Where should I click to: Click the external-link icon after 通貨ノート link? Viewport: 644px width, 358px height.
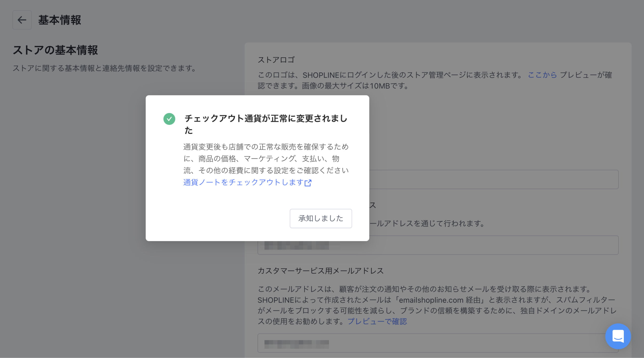(308, 183)
